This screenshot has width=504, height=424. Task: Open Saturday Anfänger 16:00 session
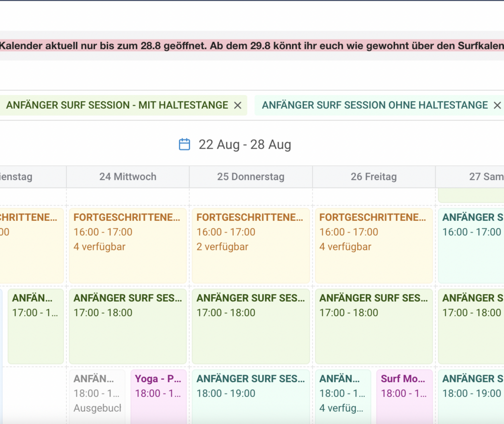coord(471,246)
